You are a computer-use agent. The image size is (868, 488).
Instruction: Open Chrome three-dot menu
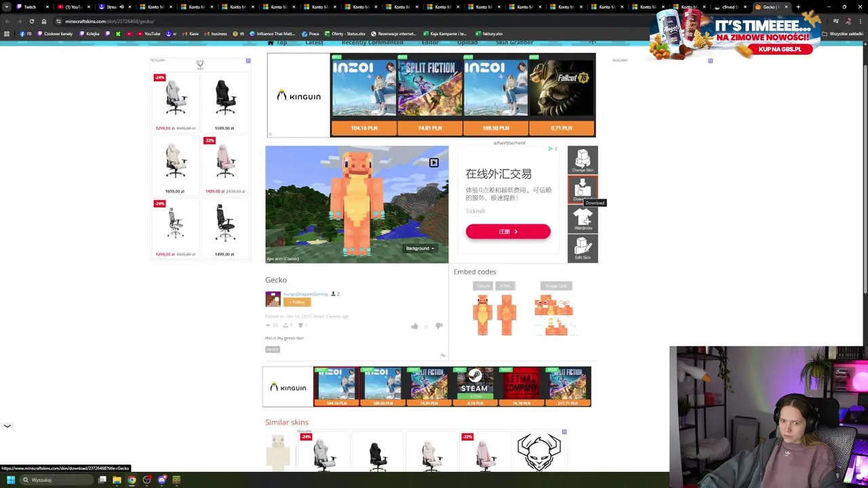pyautogui.click(x=860, y=21)
